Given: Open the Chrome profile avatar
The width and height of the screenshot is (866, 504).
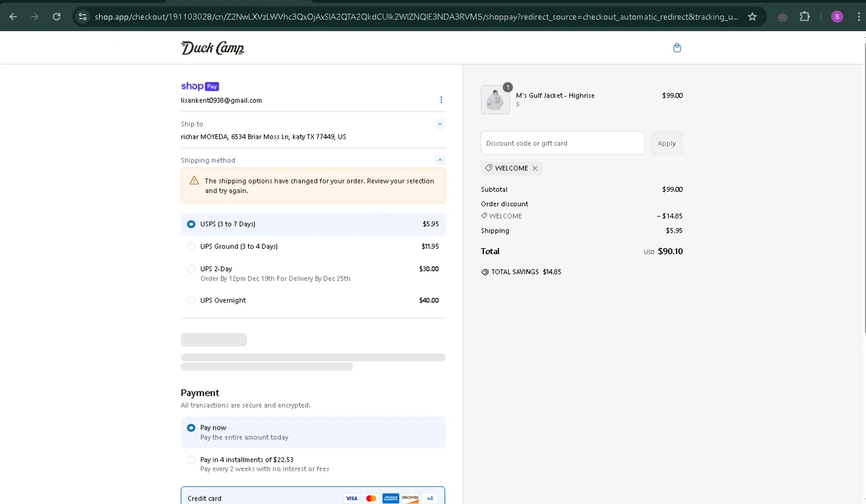Looking at the screenshot, I should [x=837, y=17].
